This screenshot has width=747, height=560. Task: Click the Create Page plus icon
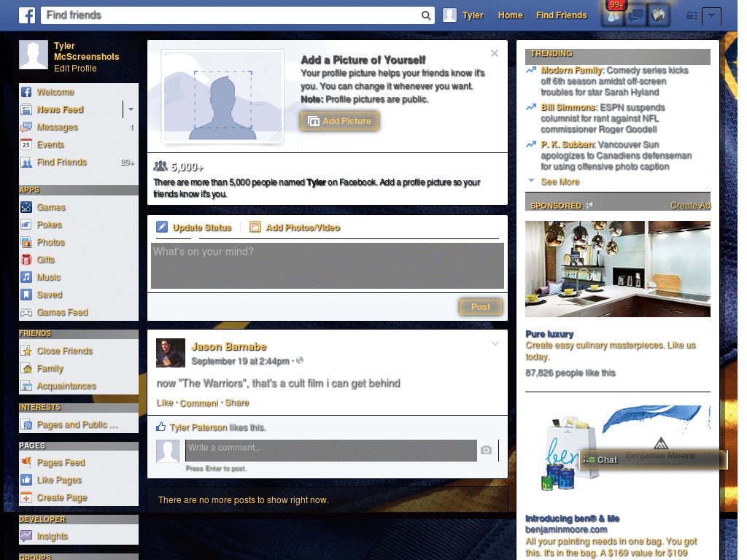(x=26, y=497)
